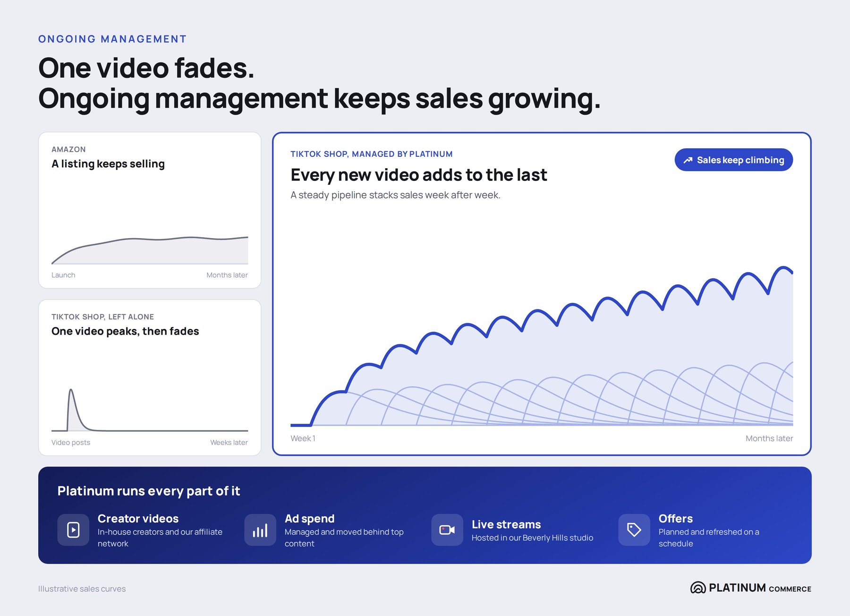This screenshot has width=850, height=616.
Task: Click 'TIKTOK SHOP, LEFT ALONE' label
Action: tap(102, 317)
